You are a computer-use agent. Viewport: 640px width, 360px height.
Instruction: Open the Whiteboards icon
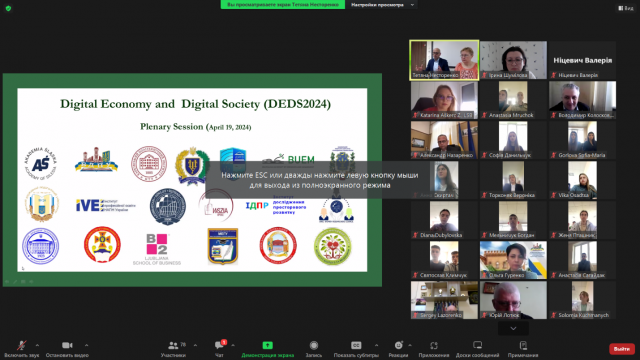[478, 345]
